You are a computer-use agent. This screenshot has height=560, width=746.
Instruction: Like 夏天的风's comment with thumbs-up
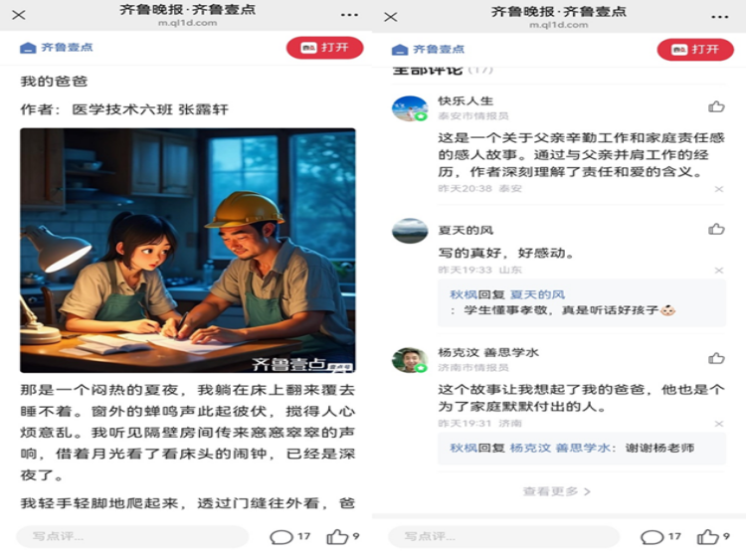[x=716, y=230]
